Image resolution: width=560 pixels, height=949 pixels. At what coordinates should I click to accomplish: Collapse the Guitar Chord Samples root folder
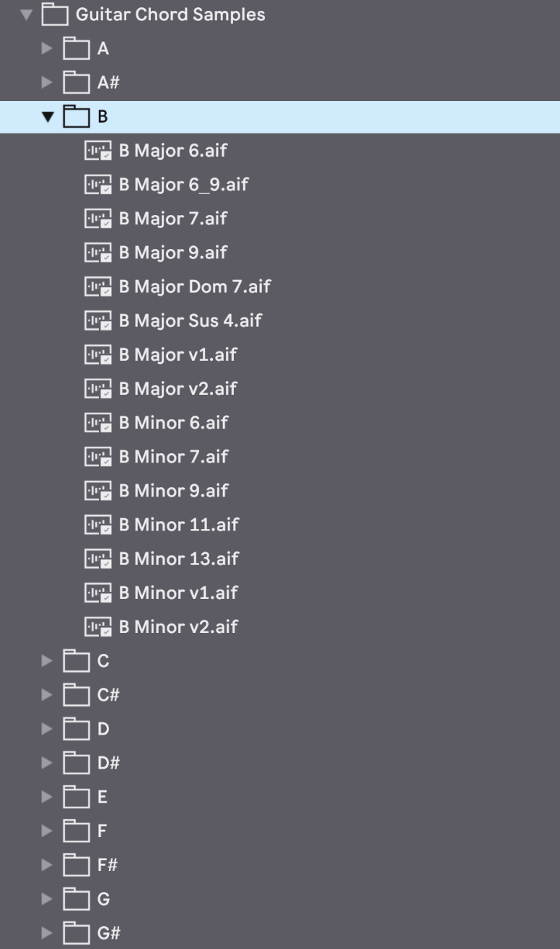(27, 14)
